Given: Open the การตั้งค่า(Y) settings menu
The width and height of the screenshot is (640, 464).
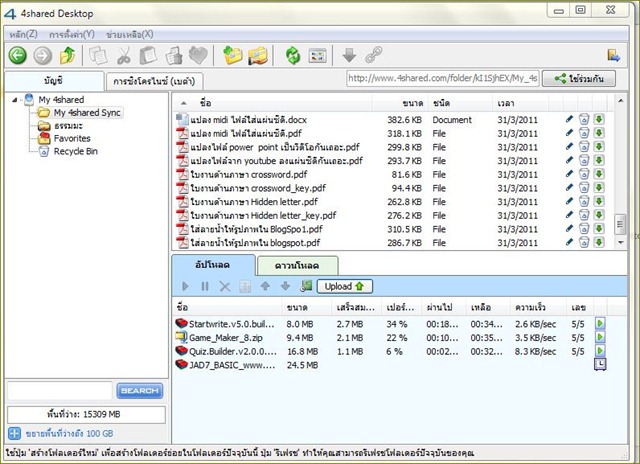Looking at the screenshot, I should (x=72, y=34).
